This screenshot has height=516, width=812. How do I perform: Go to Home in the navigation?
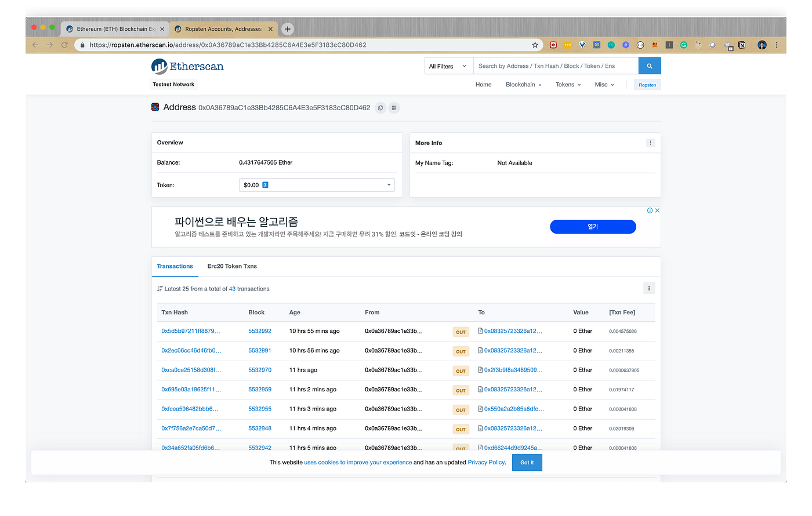pyautogui.click(x=483, y=85)
